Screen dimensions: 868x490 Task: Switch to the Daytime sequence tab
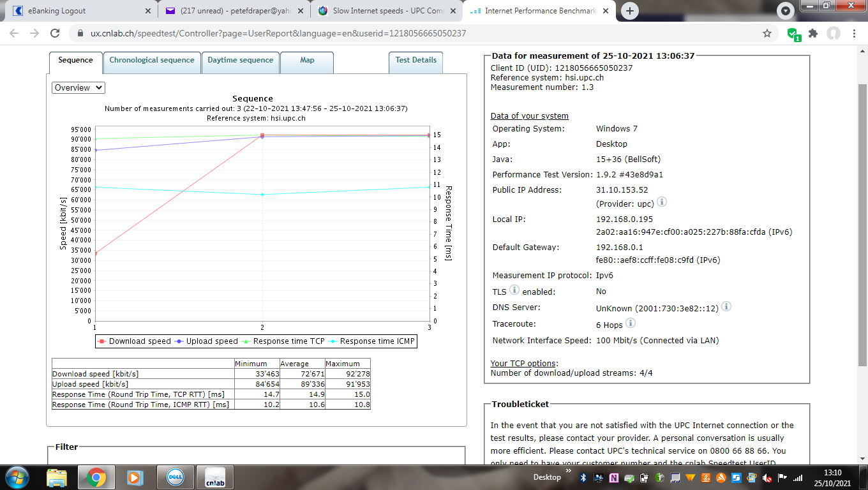tap(240, 60)
